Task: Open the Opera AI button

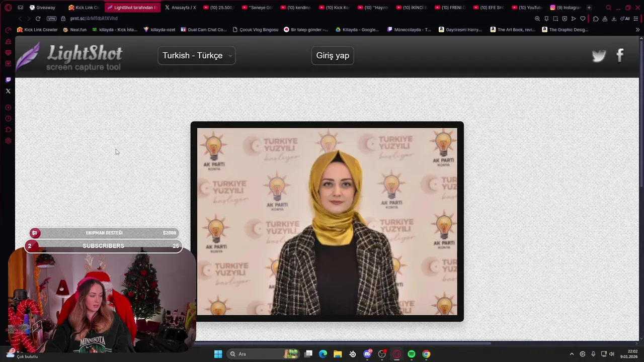Action: (x=625, y=19)
